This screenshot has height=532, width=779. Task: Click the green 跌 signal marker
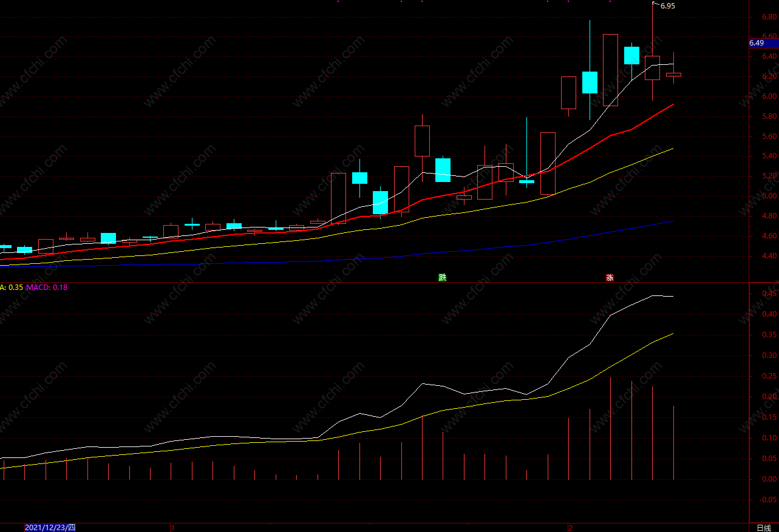[443, 278]
